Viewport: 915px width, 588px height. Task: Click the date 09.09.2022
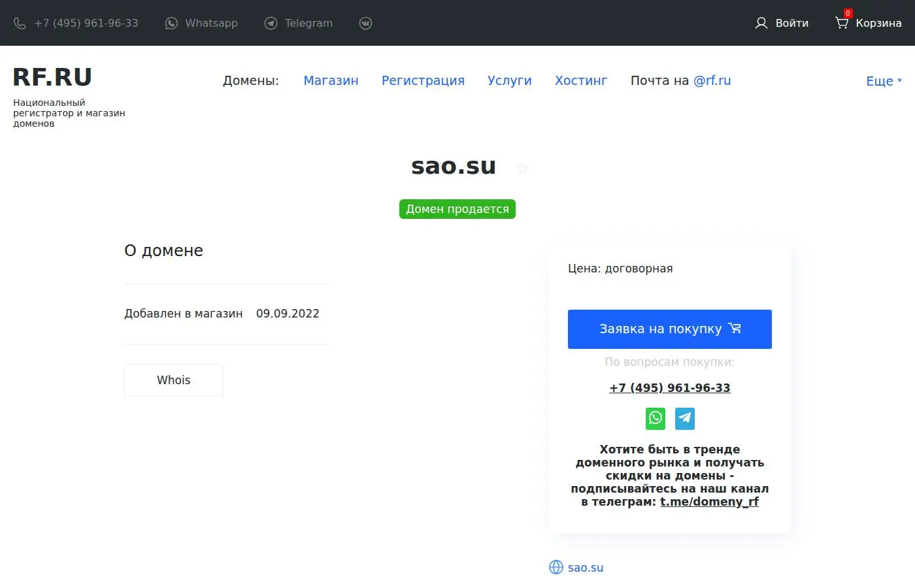(x=288, y=314)
